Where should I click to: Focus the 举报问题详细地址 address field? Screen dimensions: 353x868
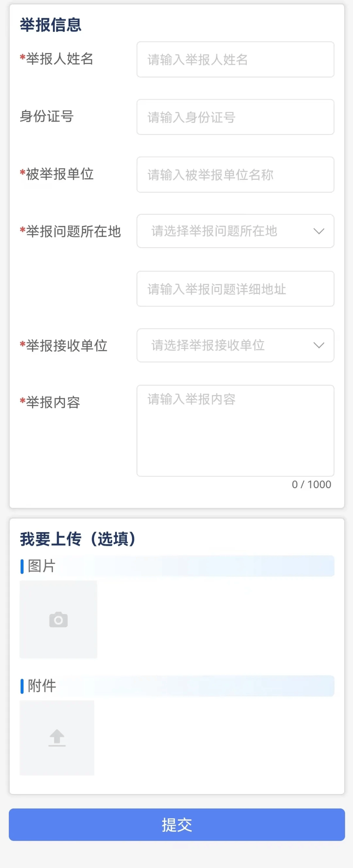tap(235, 289)
